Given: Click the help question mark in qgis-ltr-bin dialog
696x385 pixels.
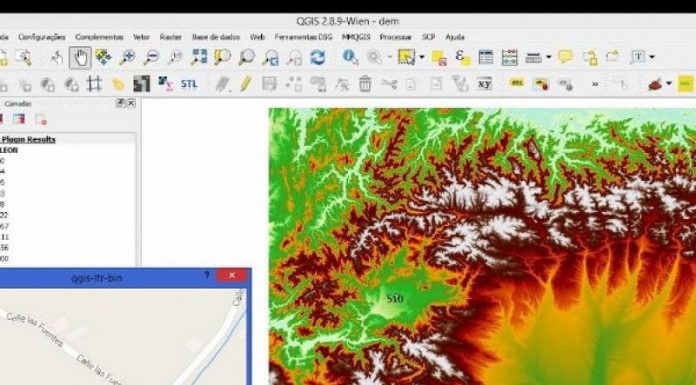Looking at the screenshot, I should point(206,275).
